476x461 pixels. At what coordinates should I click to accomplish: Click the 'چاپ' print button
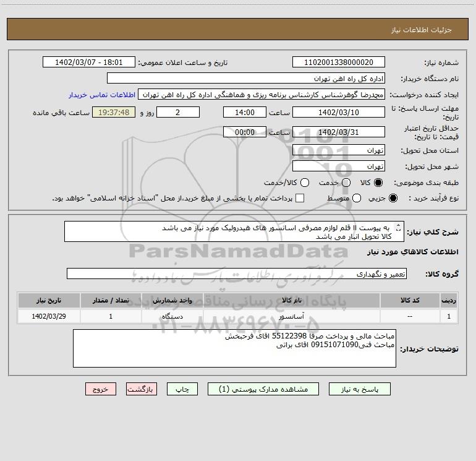click(182, 389)
